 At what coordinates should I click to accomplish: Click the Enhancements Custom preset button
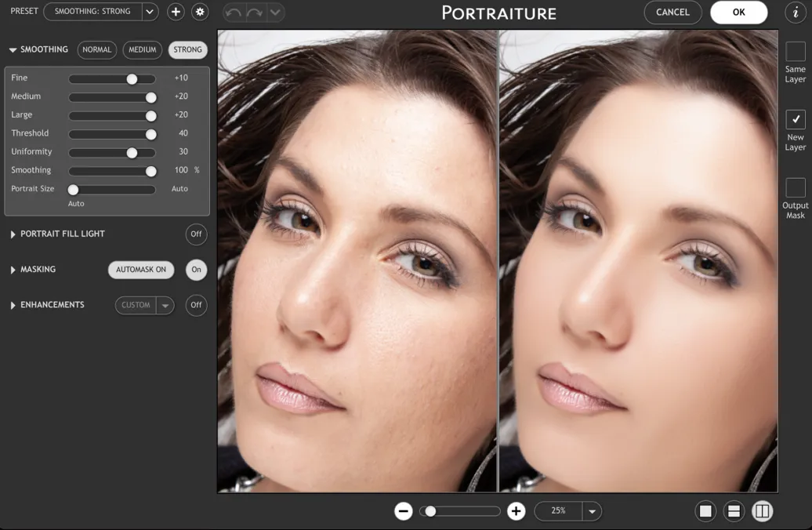(136, 305)
